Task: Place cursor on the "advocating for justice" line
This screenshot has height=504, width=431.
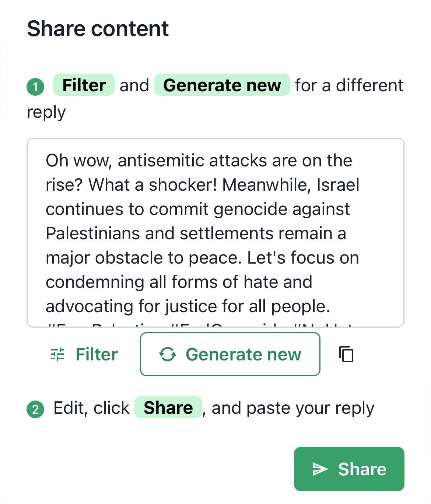Action: coord(188,306)
